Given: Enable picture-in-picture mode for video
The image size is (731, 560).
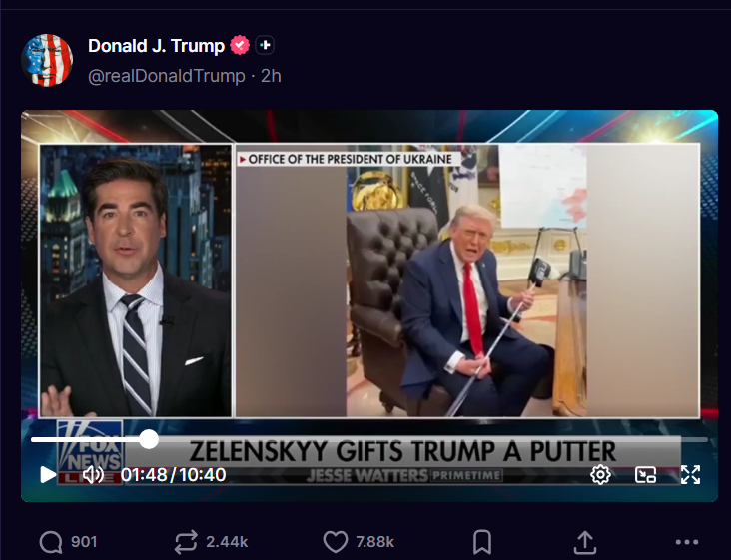Looking at the screenshot, I should tap(646, 475).
